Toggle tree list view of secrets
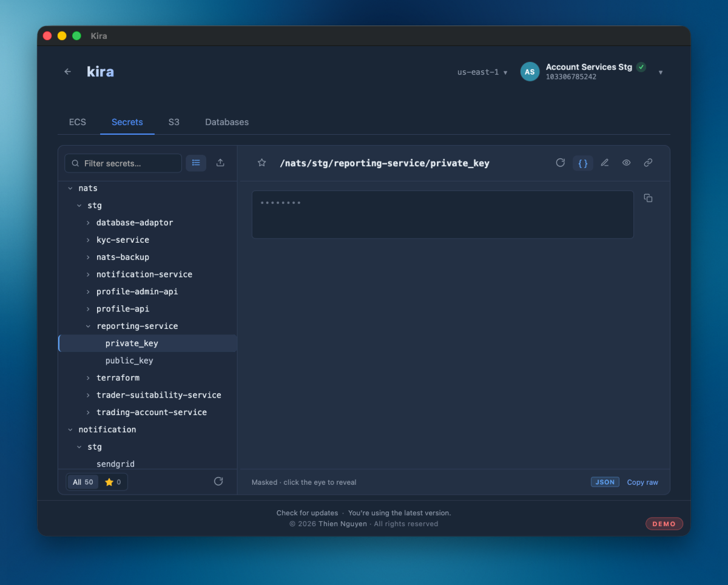 click(x=196, y=163)
